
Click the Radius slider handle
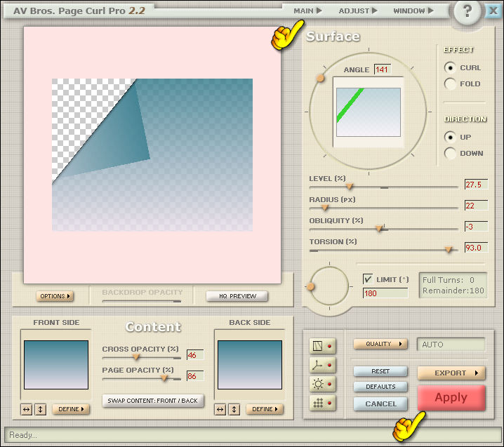coord(325,208)
